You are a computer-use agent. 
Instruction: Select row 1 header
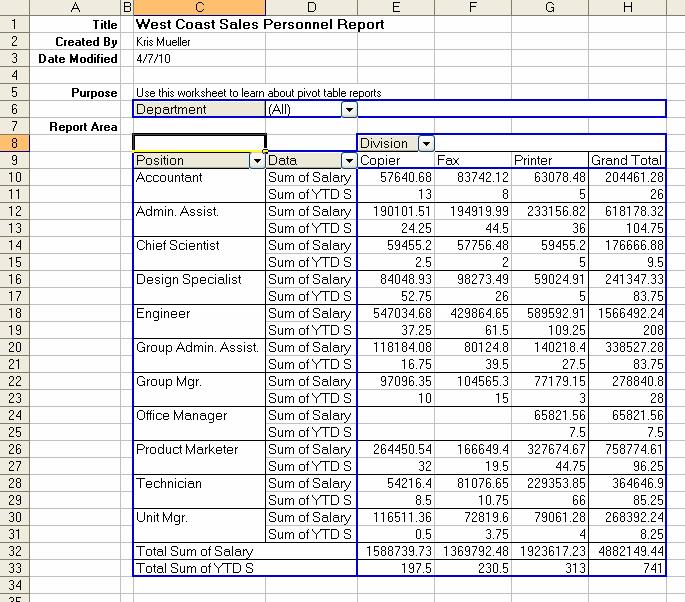tap(14, 24)
